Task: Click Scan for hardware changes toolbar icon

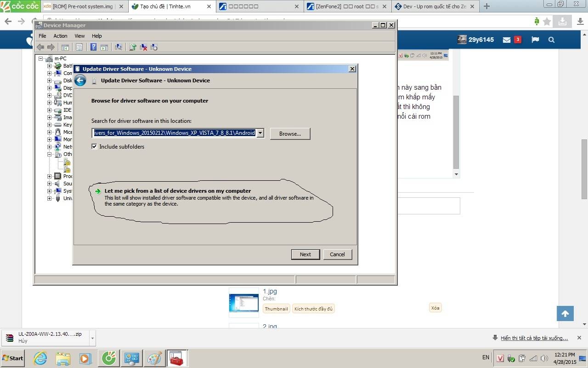Action: pyautogui.click(x=119, y=47)
